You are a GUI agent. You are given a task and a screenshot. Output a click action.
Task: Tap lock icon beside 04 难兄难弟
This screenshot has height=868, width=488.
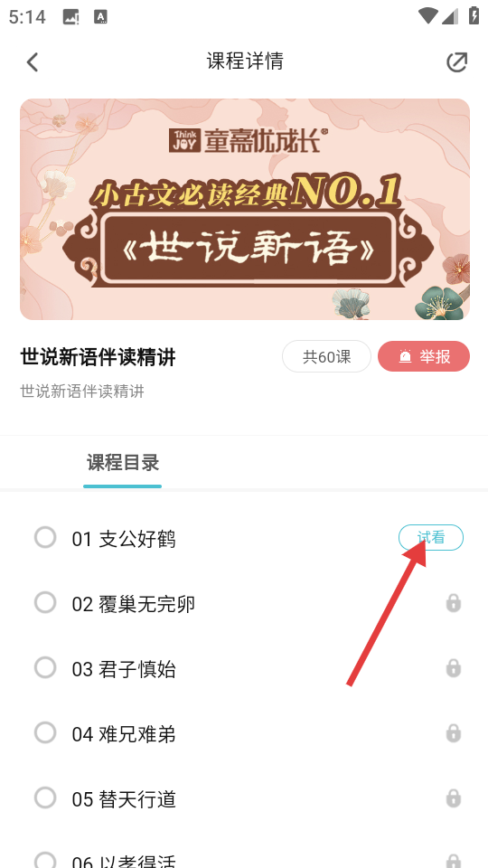point(453,733)
